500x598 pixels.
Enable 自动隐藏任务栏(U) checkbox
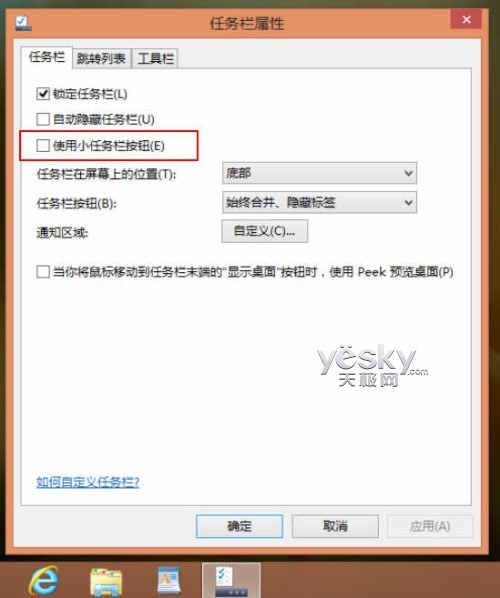[43, 119]
